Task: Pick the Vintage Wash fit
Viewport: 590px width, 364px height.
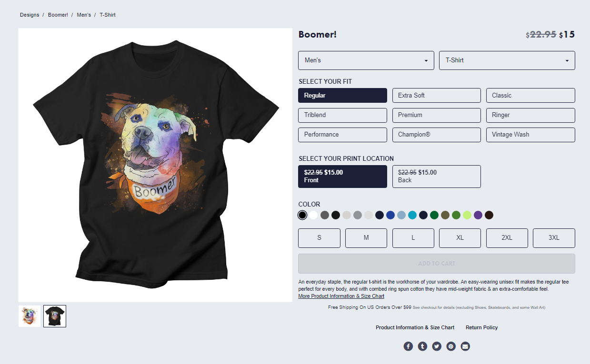Action: (530, 135)
